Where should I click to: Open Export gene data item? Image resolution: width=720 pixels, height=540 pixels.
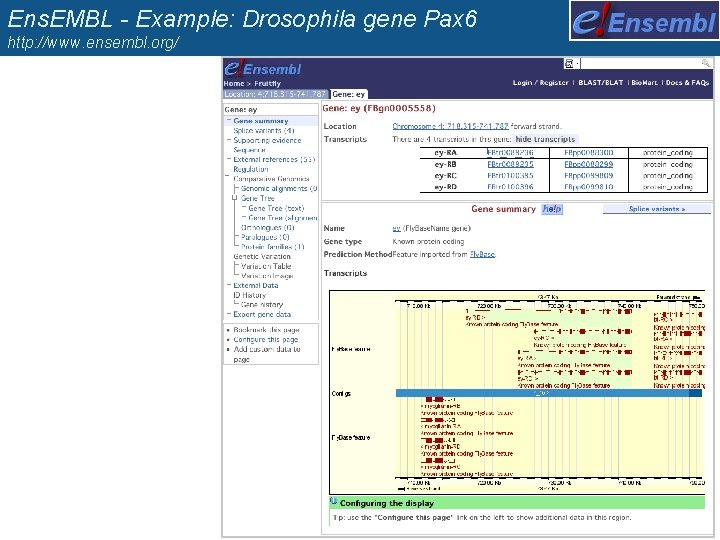(262, 314)
